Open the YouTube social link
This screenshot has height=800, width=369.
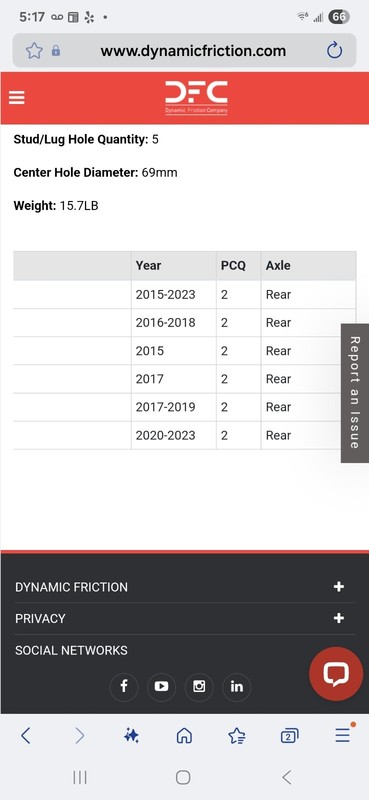161,686
